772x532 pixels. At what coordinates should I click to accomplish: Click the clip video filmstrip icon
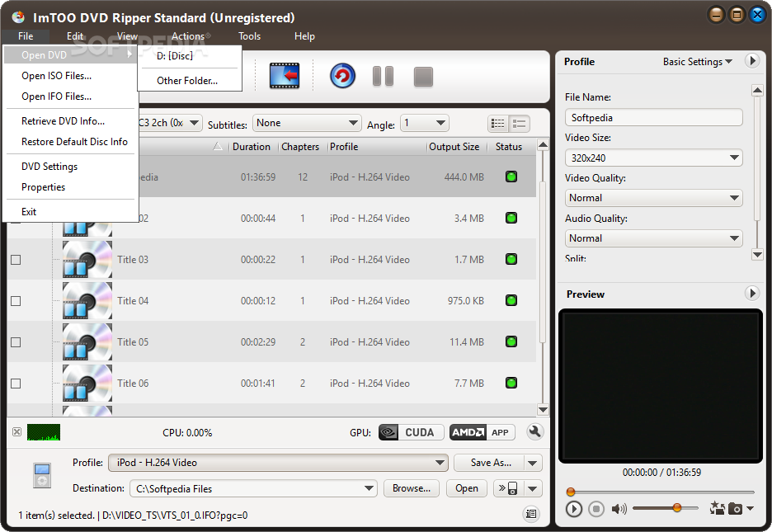pyautogui.click(x=284, y=76)
